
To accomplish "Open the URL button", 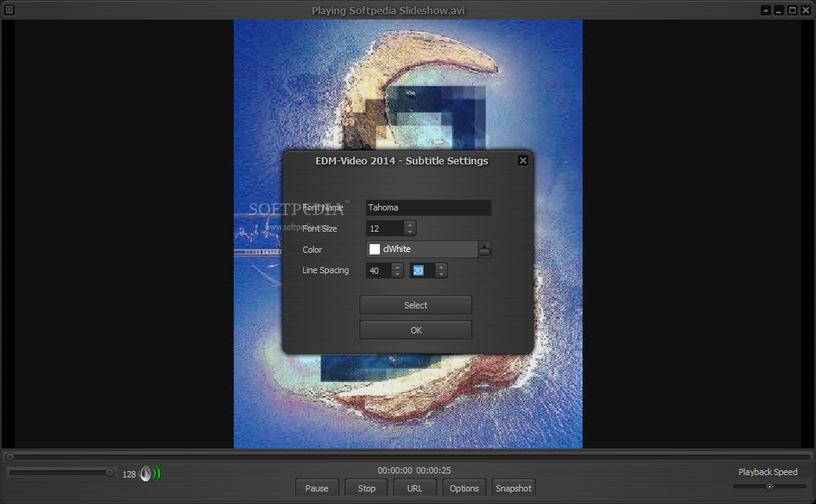I will click(x=415, y=488).
